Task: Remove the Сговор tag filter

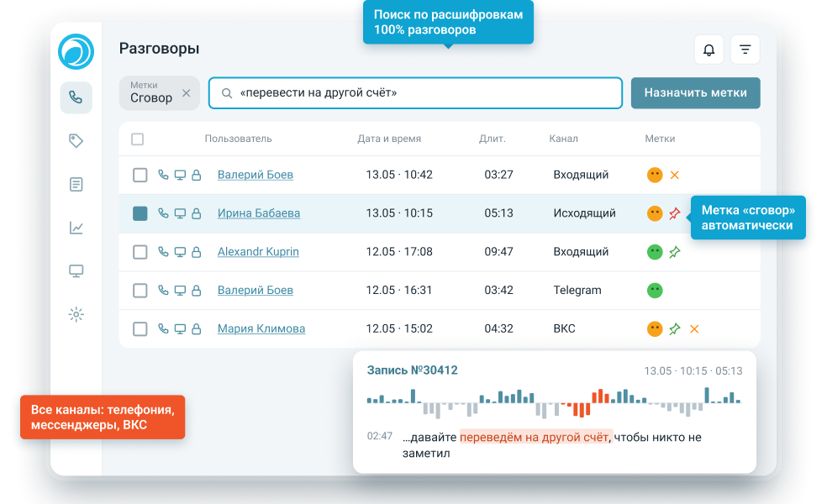Action: click(x=187, y=92)
